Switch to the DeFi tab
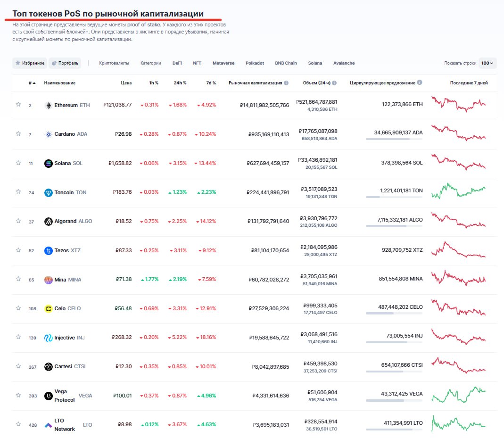 point(177,63)
